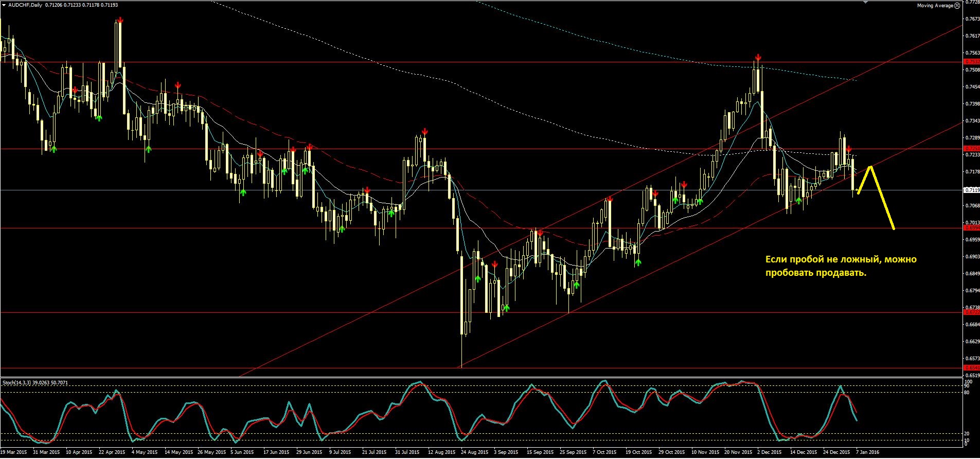
Task: Click the 15 Sep 2015 date label
Action: 540,452
